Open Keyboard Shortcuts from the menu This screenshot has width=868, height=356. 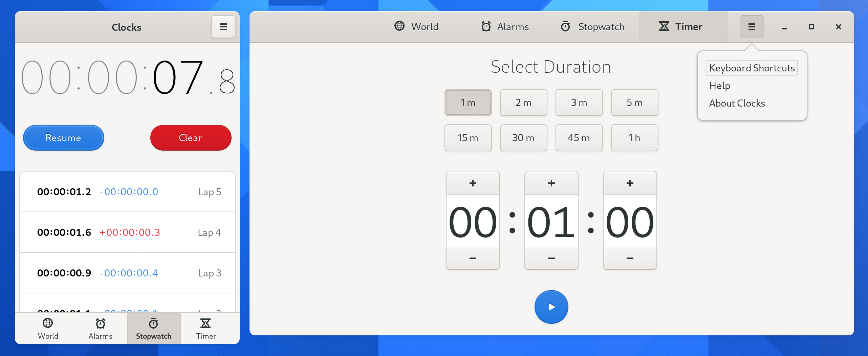[752, 68]
